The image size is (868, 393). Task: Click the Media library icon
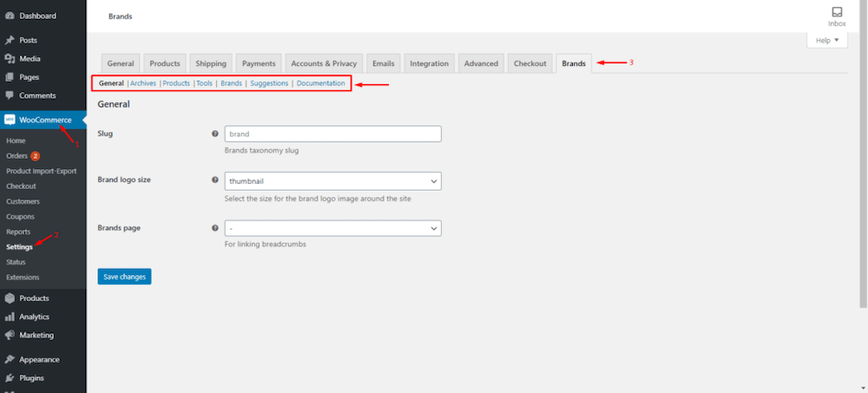coord(10,59)
